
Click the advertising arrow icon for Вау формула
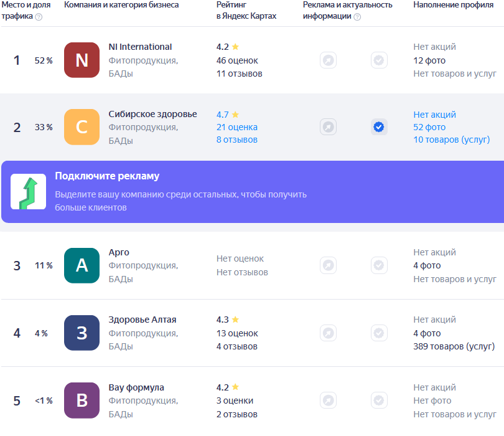tap(328, 400)
